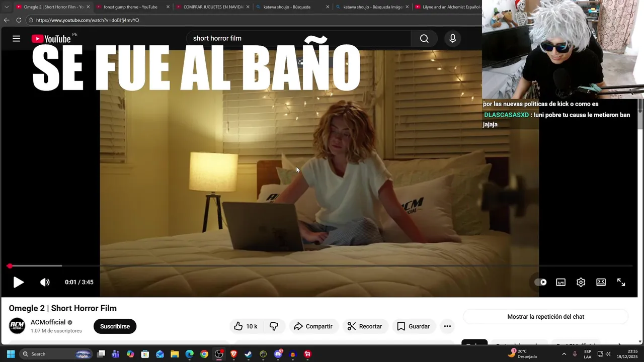Open the tray microphone indicator

click(x=575, y=354)
